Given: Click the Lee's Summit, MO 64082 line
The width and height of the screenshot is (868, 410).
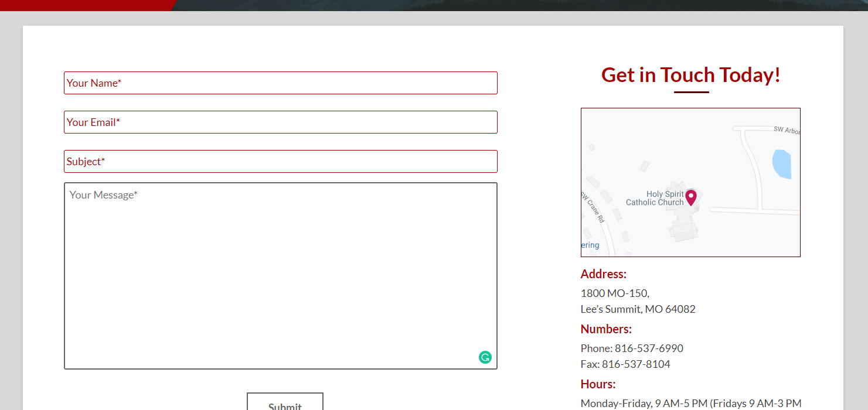Looking at the screenshot, I should pos(638,309).
